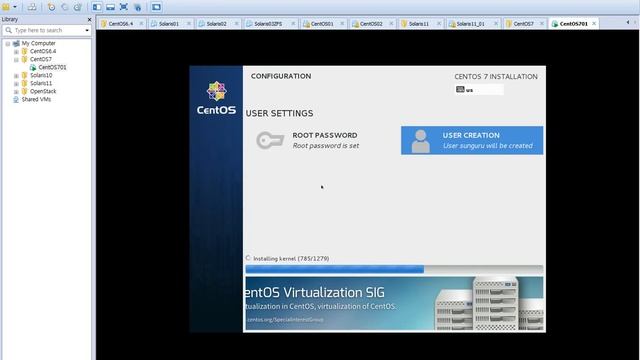The height and width of the screenshot is (360, 640).
Task: Take a snapshot of this VM
Action: point(51,7)
